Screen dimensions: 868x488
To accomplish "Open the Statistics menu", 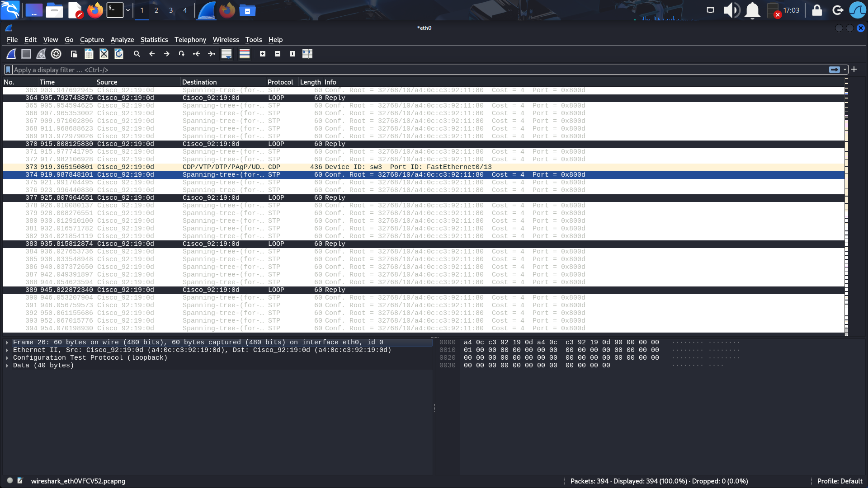I will point(154,40).
